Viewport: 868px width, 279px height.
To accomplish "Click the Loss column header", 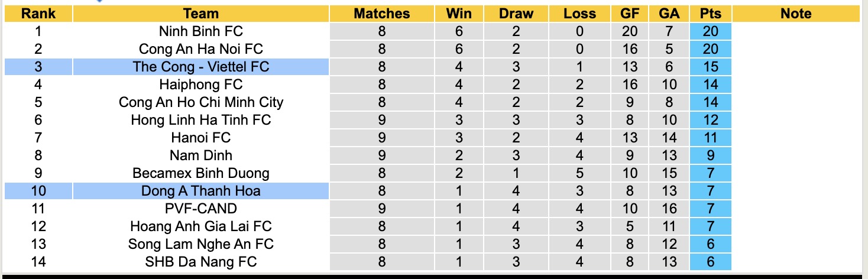I will (579, 14).
